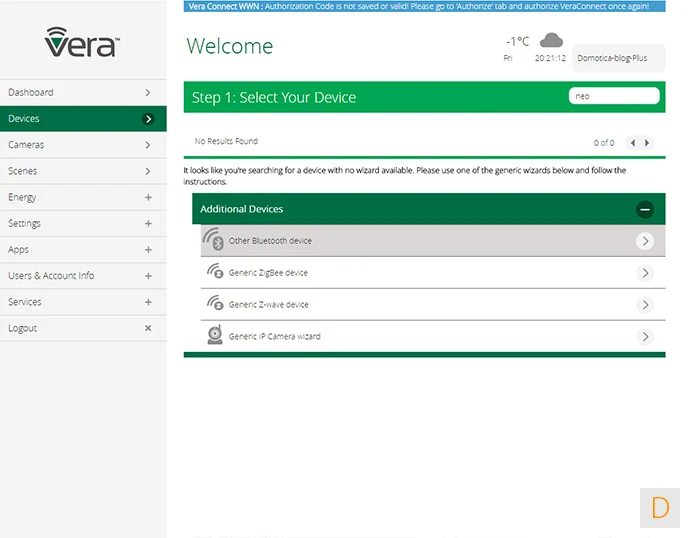690x538 pixels.
Task: Click the Welcome heading
Action: tap(230, 46)
